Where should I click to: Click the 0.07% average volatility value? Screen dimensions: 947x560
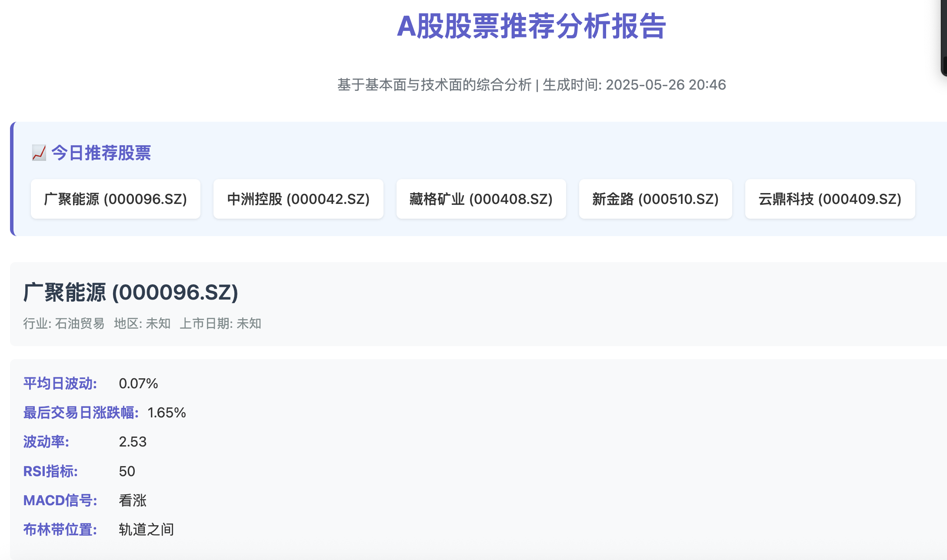(138, 383)
